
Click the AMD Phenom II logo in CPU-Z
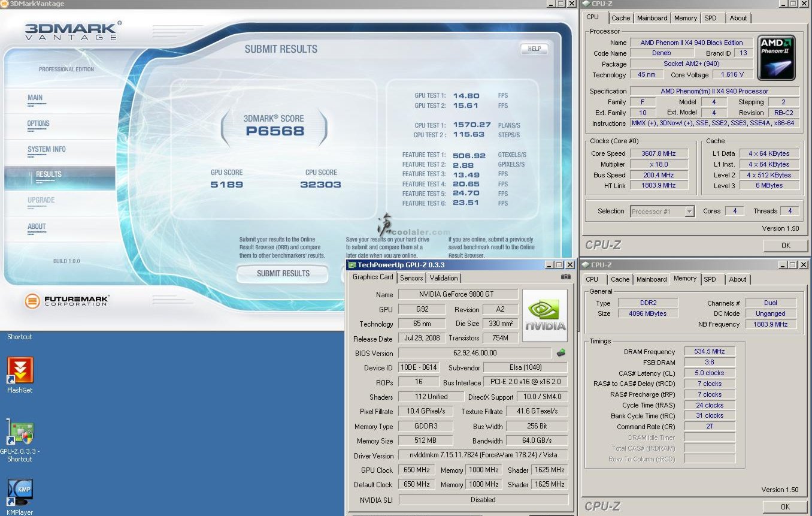[776, 58]
